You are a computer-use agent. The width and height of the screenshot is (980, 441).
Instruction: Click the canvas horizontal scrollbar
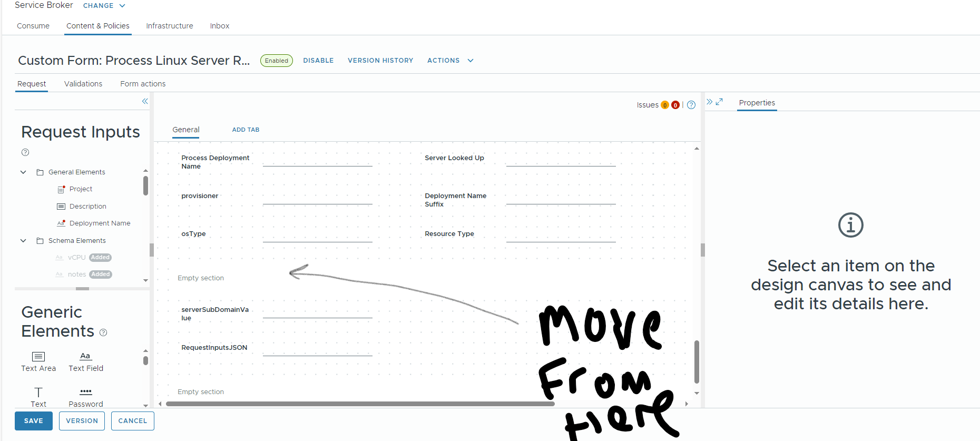360,404
